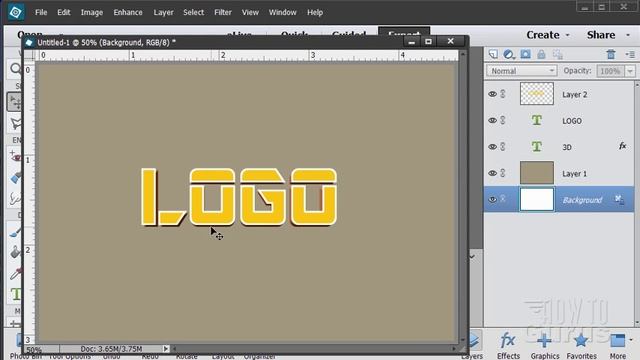Toggle the link icon on LOGO layer
The image size is (640, 360).
[503, 120]
